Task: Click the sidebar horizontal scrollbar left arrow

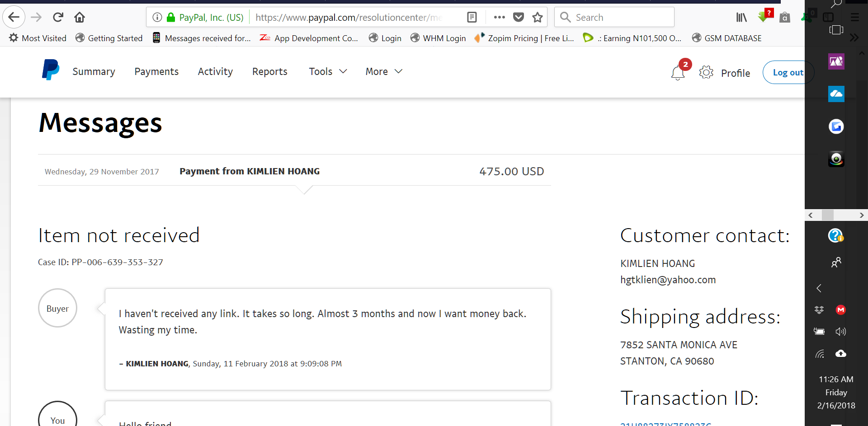Action: (x=811, y=215)
